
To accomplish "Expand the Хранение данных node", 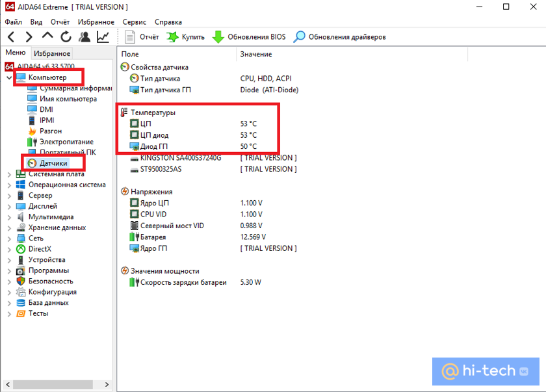I will 9,228.
